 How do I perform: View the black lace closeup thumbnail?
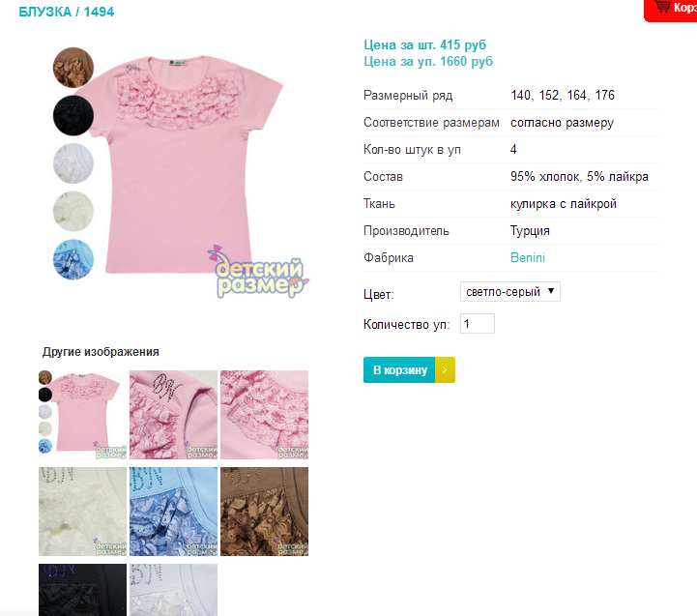(83, 590)
